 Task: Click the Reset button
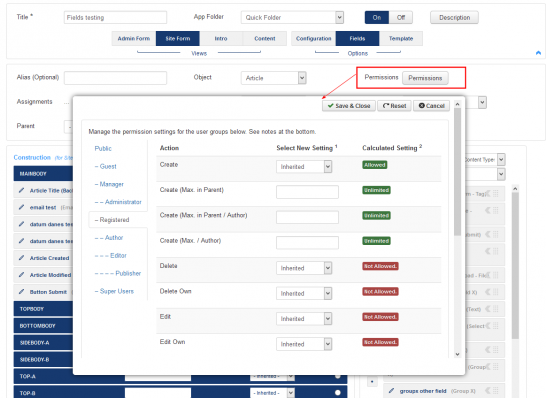[x=395, y=106]
